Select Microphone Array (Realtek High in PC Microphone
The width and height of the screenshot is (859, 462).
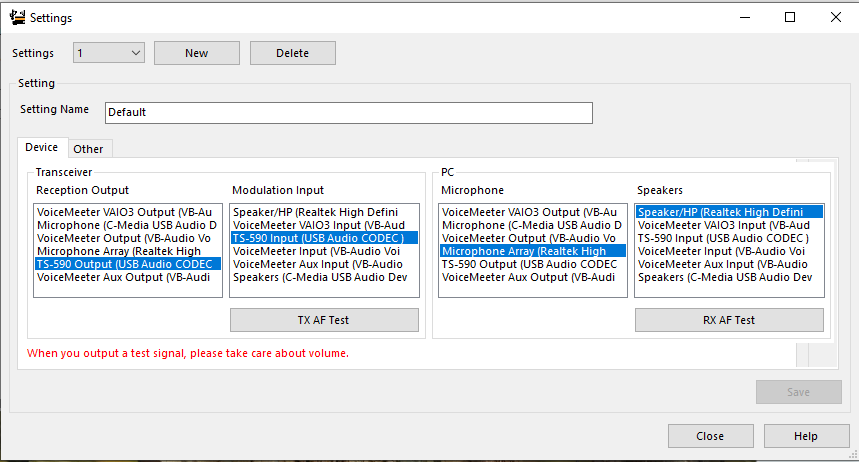(532, 251)
